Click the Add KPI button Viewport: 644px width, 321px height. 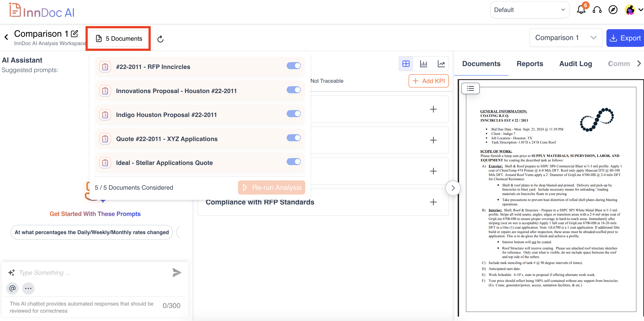coord(429,81)
